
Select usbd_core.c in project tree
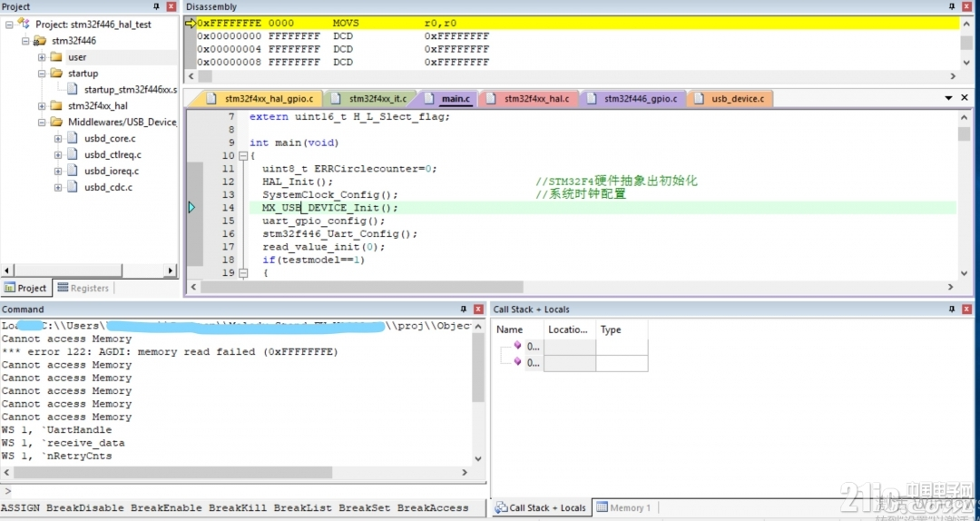coord(110,138)
